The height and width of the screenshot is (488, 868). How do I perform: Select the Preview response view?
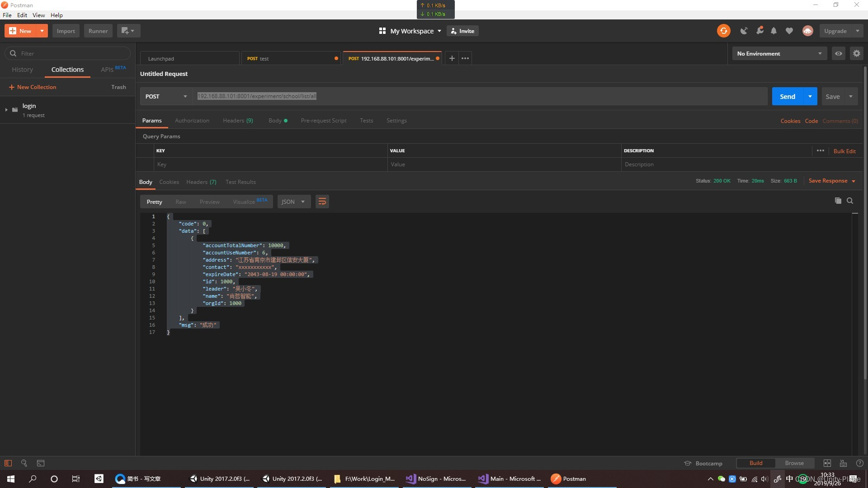[209, 202]
